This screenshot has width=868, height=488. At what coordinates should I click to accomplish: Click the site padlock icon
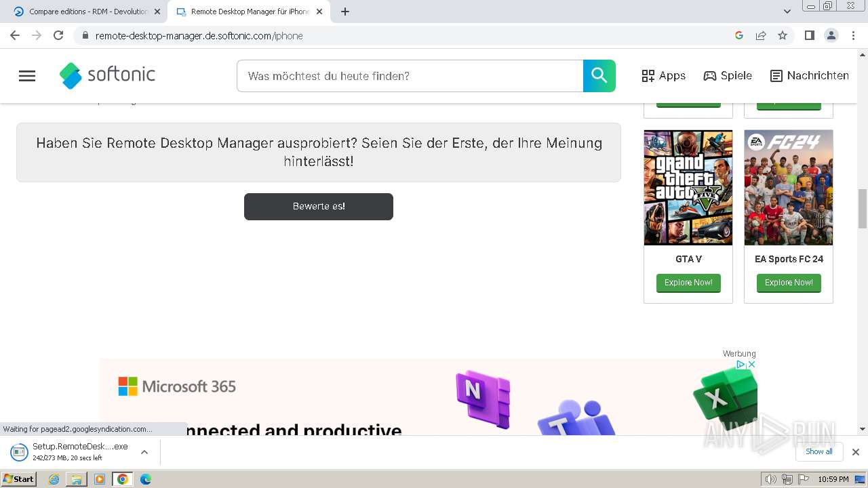point(85,35)
